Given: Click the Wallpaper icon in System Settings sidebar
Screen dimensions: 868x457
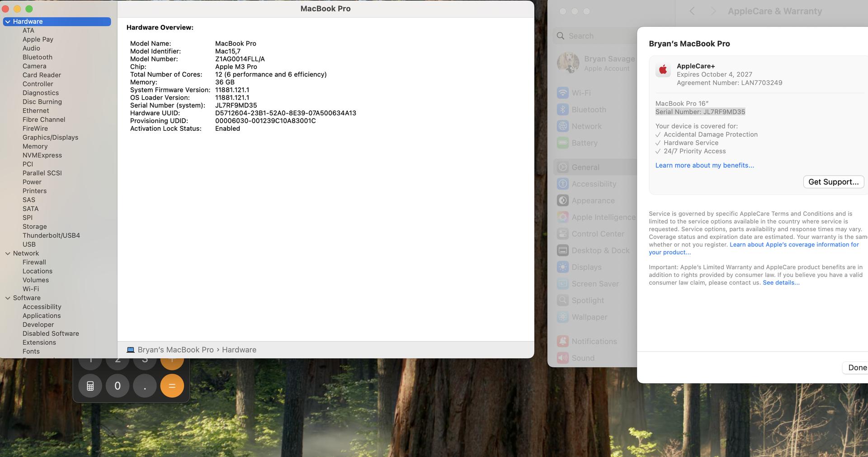Looking at the screenshot, I should pyautogui.click(x=563, y=317).
